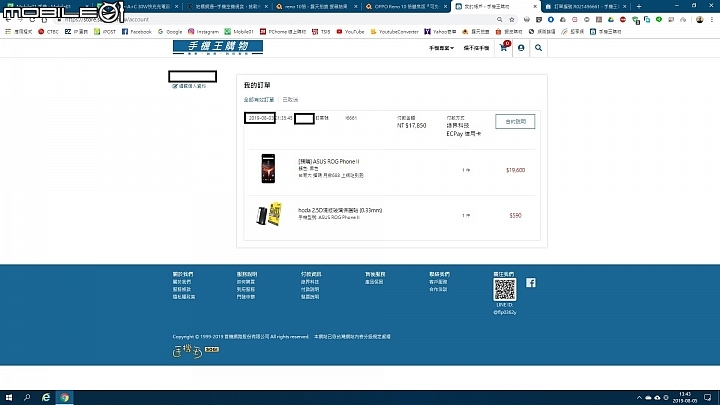Open the 客戶服務 link in footer

coord(438,282)
